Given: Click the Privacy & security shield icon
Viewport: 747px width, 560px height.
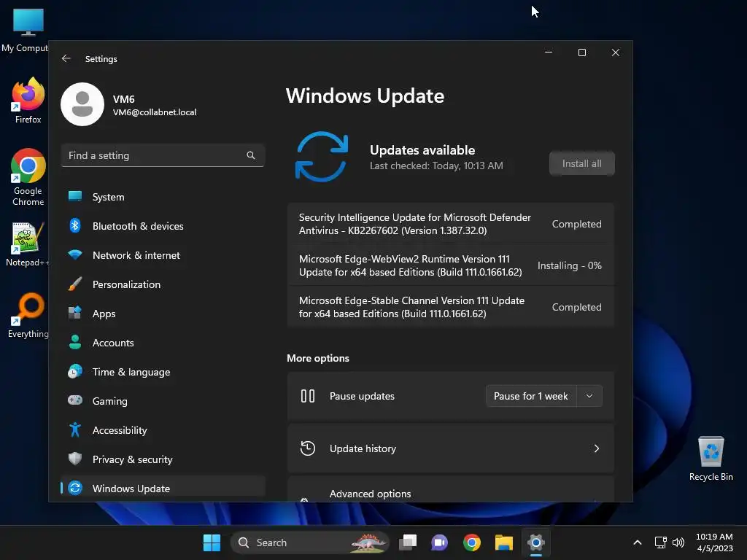Looking at the screenshot, I should click(x=75, y=459).
